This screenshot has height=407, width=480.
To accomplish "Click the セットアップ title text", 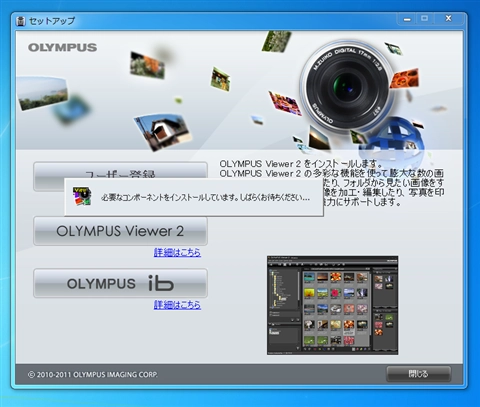I will [x=52, y=21].
